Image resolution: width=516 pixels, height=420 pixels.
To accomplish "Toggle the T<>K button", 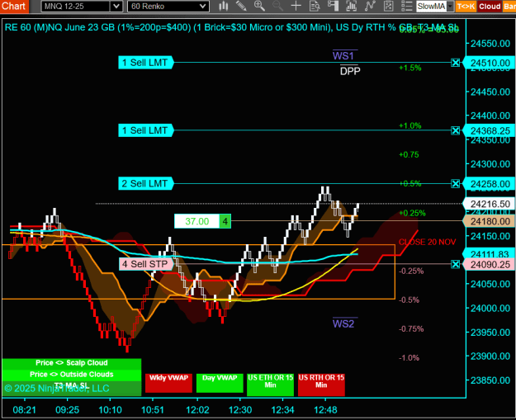I will pos(466,7).
